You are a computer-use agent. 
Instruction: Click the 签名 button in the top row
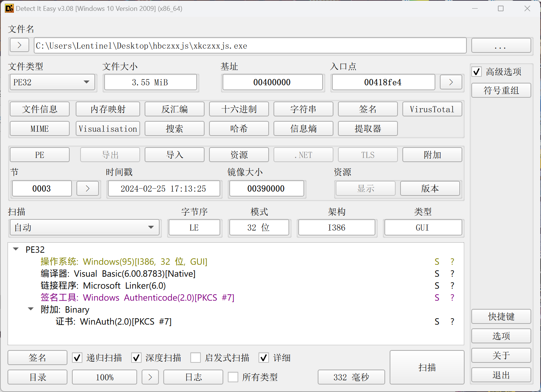[368, 109]
